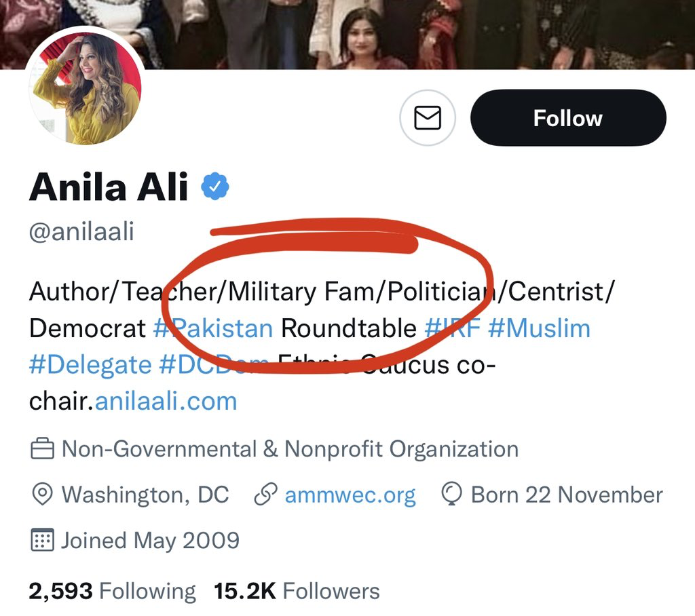The width and height of the screenshot is (695, 616).
Task: Click the calendar joined icon
Action: pos(43,540)
